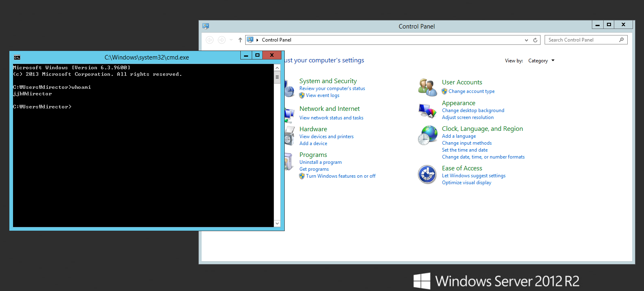Click the Hardware printer icon
644x291 pixels.
click(x=289, y=136)
